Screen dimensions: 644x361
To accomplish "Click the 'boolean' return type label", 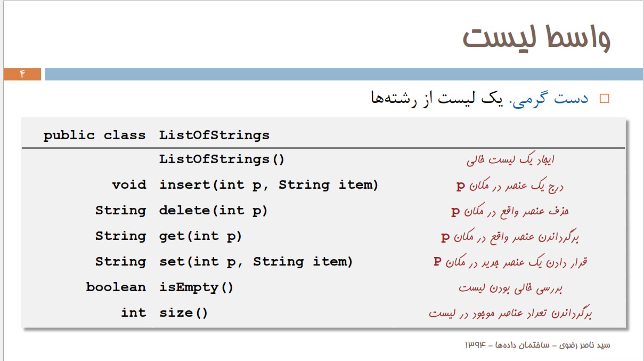I will (116, 287).
